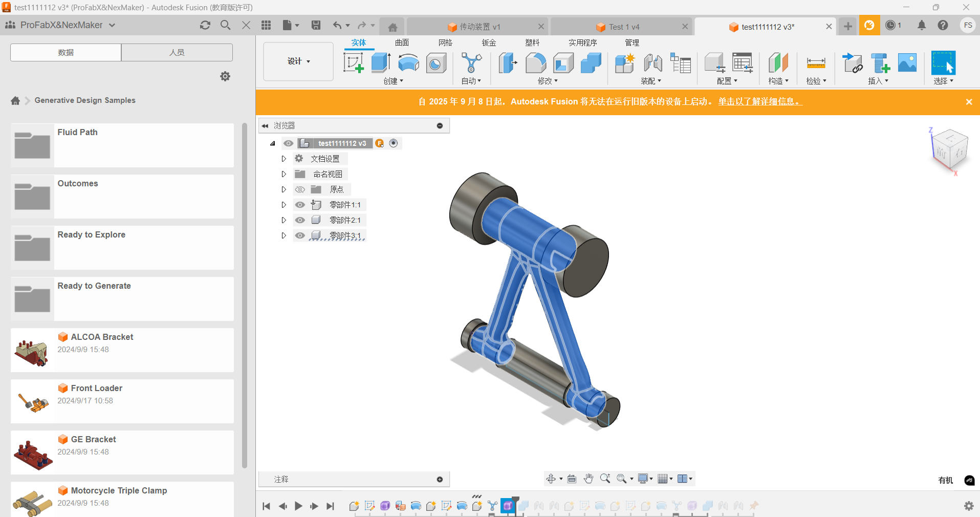Switch to the 人员 panel button
The height and width of the screenshot is (517, 980).
click(x=177, y=52)
